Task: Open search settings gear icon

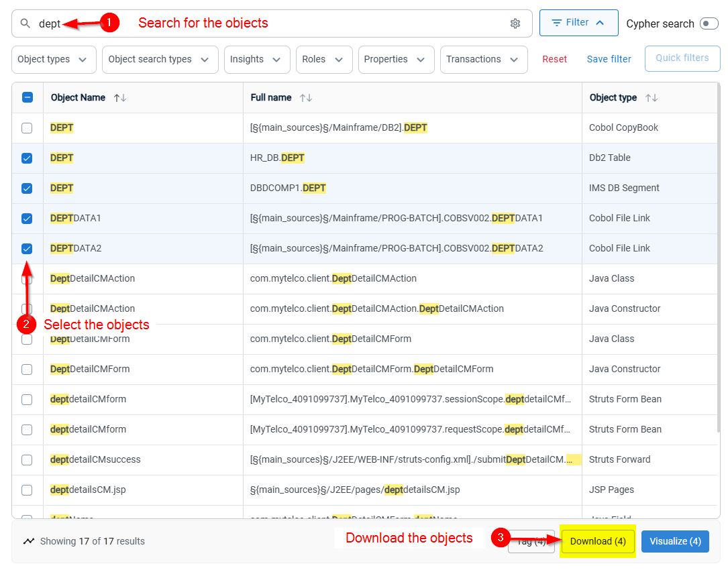Action: (x=515, y=23)
